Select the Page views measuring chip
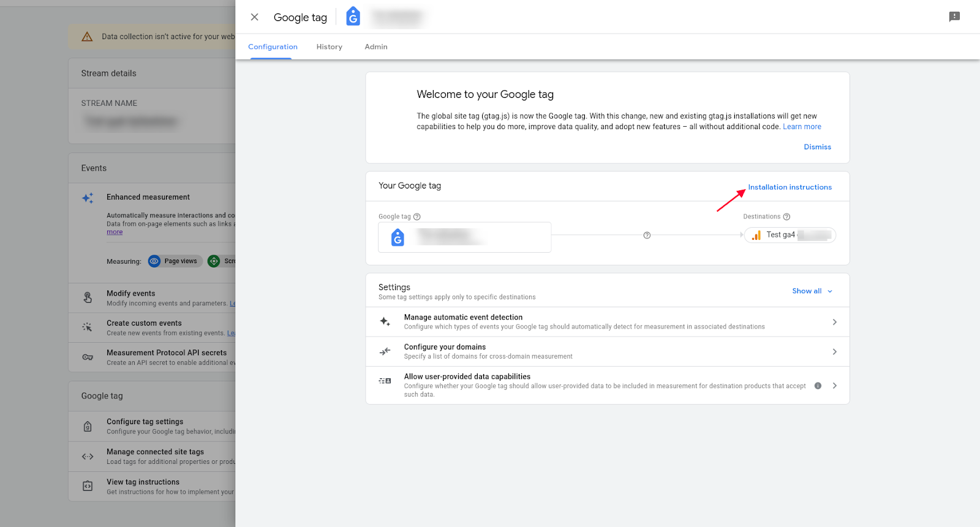Image resolution: width=980 pixels, height=527 pixels. [175, 261]
